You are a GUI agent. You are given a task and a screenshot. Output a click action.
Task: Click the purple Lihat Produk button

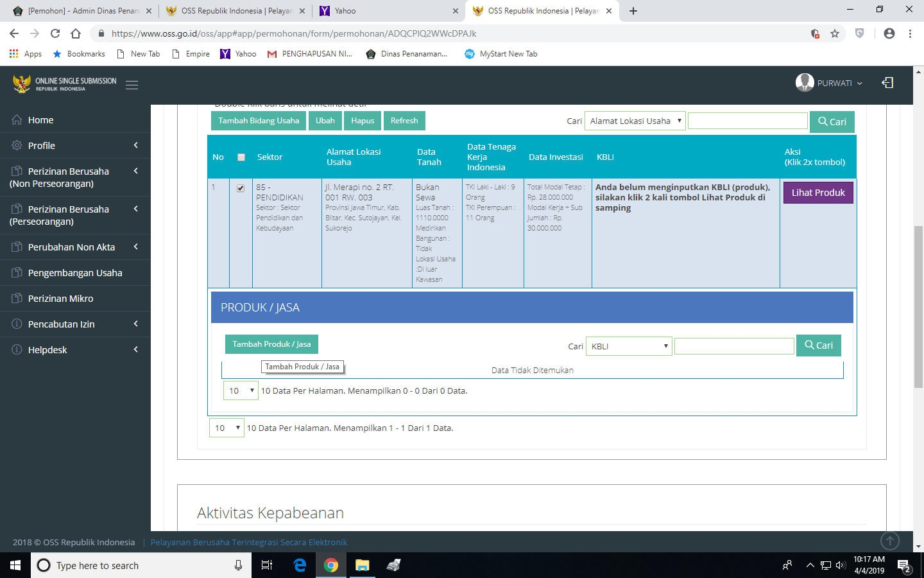coord(818,193)
